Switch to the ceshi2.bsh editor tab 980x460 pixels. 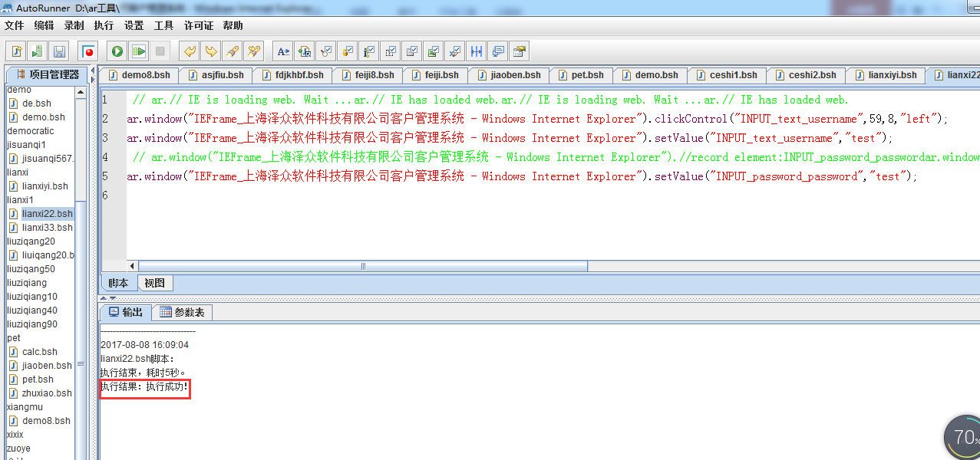coord(806,75)
